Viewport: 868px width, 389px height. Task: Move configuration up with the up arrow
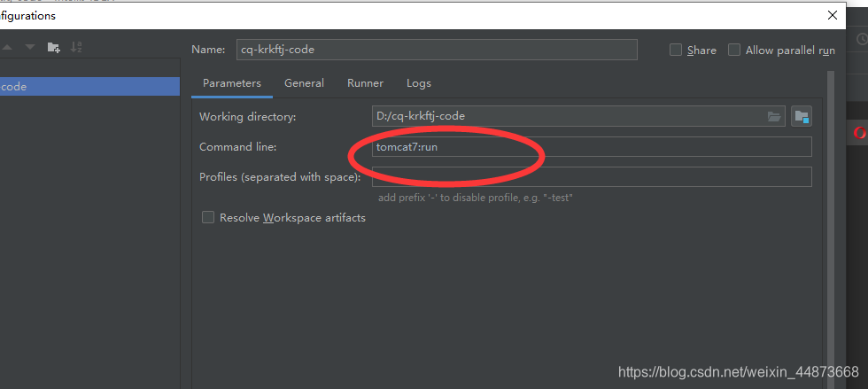pos(7,48)
